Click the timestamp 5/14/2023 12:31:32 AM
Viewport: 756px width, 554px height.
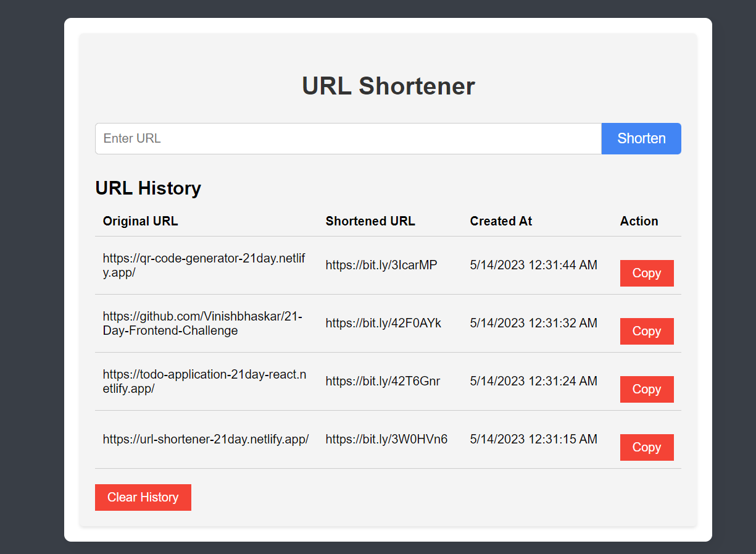pyautogui.click(x=534, y=323)
